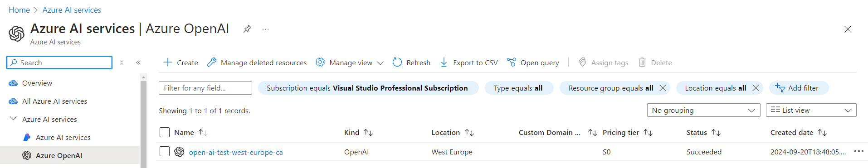Remove the Location equals all filter
The height and width of the screenshot is (168, 868).
756,88
